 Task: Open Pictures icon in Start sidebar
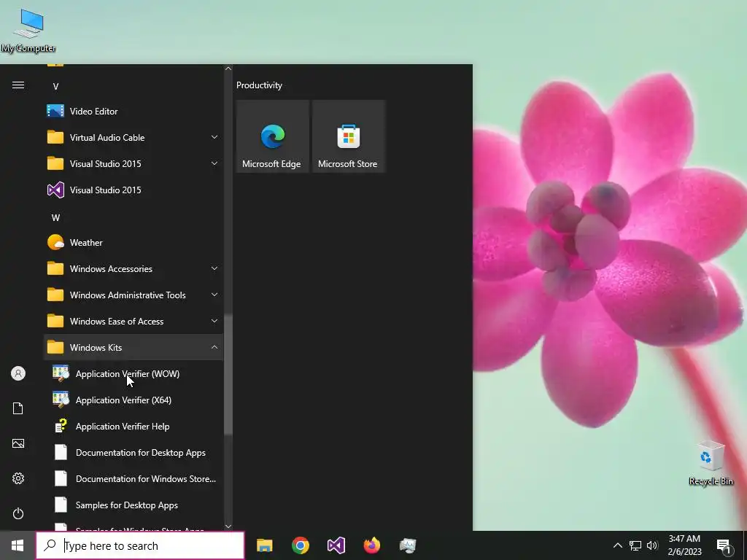click(18, 443)
